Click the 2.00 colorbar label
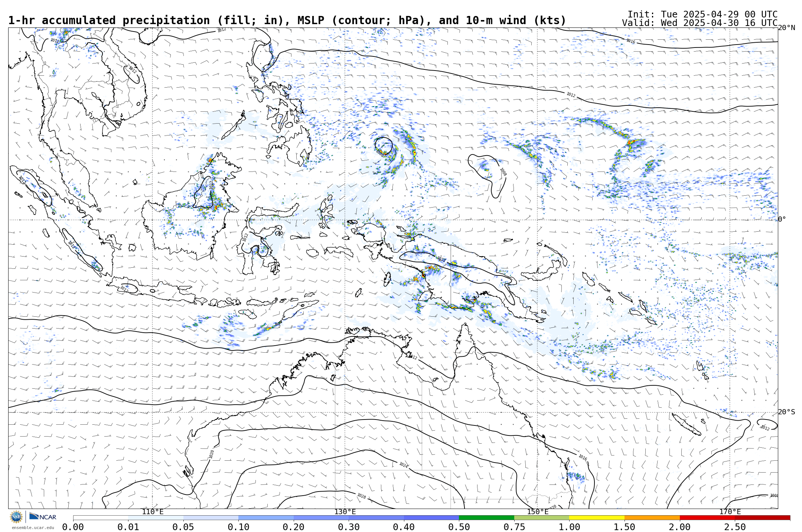Screen dimensions: 802x532 click(x=680, y=527)
